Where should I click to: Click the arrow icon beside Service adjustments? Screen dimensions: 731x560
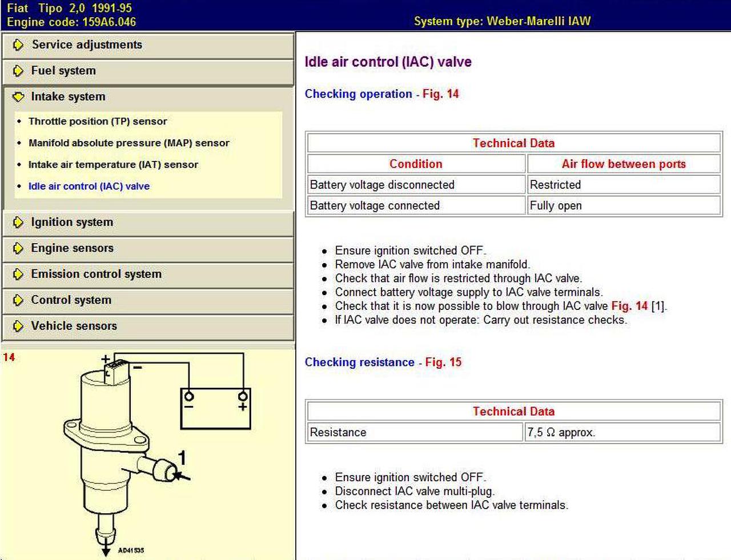click(18, 45)
